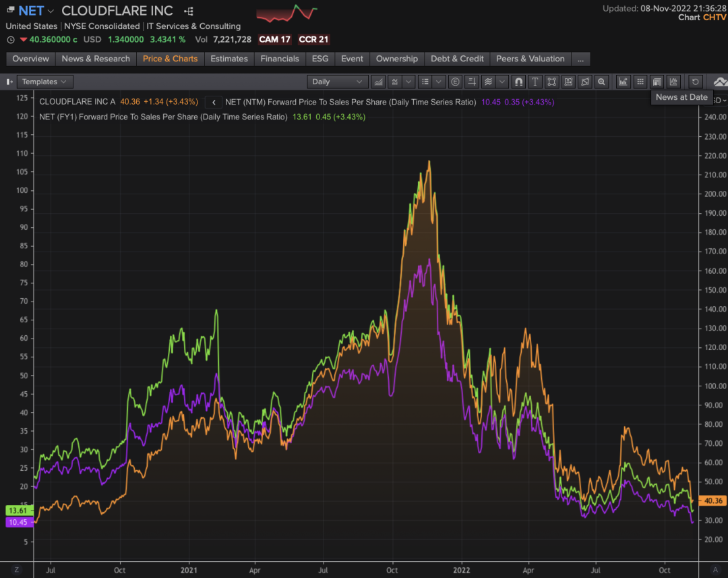Image resolution: width=728 pixels, height=578 pixels.
Task: Click the CAM 17 badge
Action: tap(274, 40)
